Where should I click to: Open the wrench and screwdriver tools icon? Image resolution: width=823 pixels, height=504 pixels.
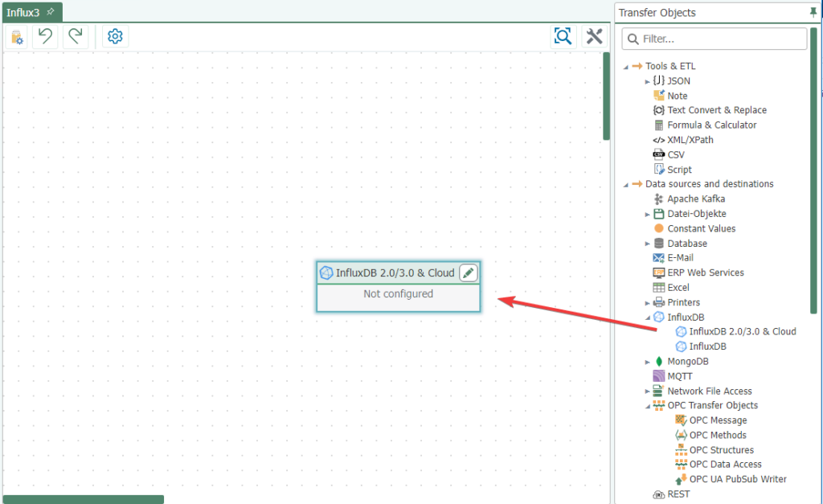594,36
